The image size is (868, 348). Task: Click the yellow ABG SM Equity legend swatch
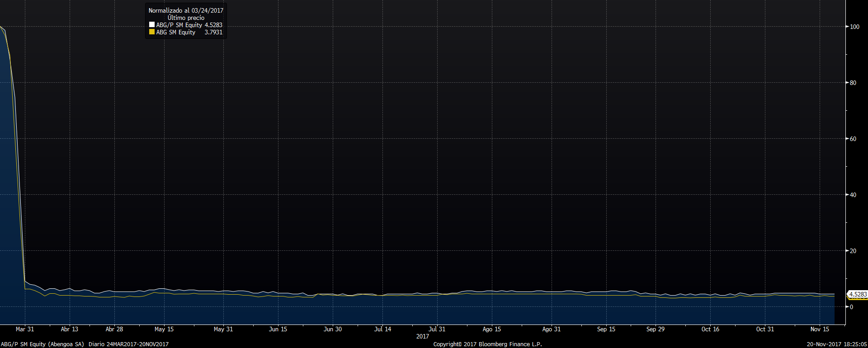pos(152,32)
